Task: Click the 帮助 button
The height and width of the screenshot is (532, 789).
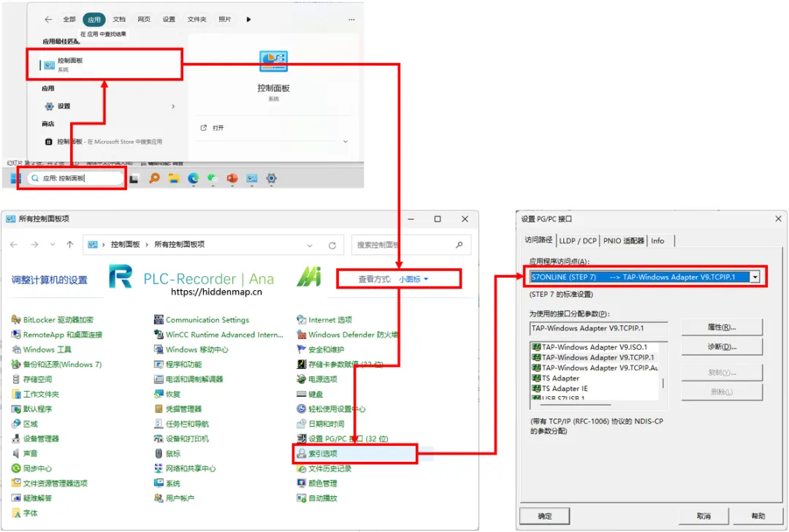Action: [758, 516]
